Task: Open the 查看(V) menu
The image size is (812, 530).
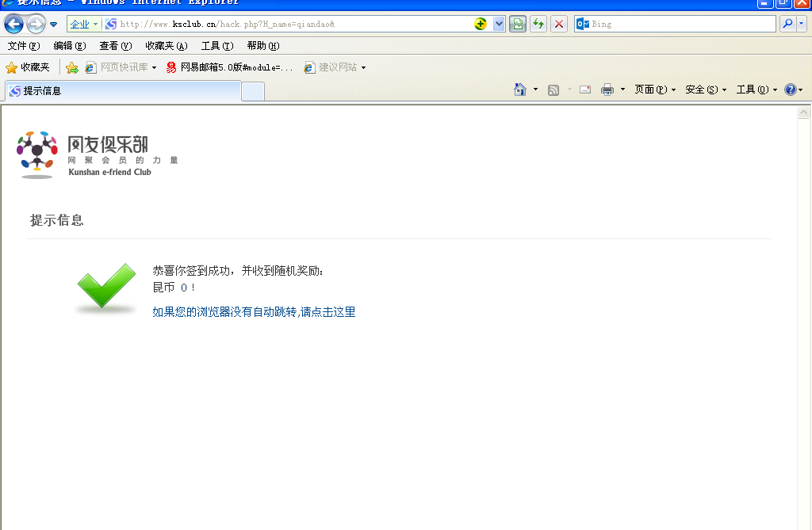Action: 115,46
